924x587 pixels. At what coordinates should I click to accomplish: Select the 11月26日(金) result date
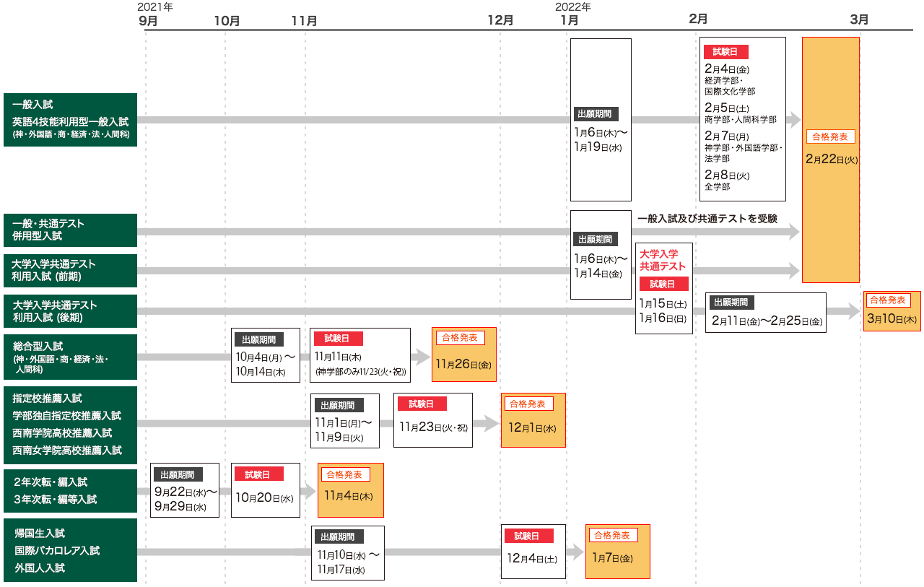click(x=462, y=365)
